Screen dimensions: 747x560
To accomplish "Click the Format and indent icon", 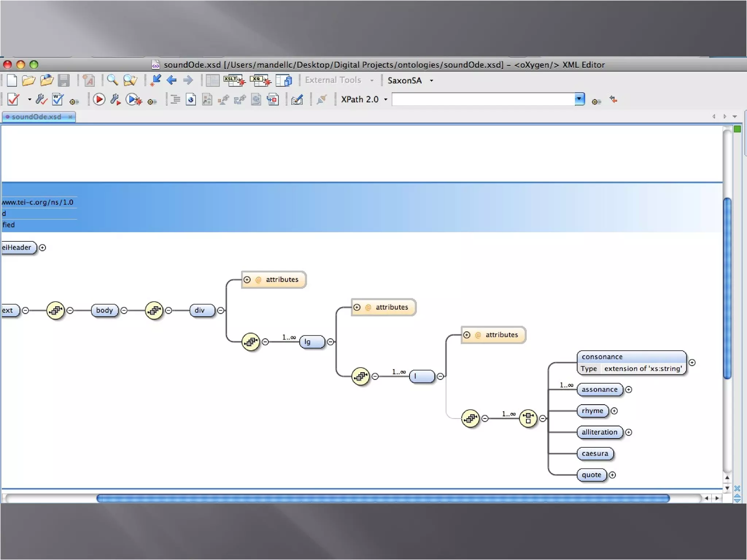I will coord(175,99).
